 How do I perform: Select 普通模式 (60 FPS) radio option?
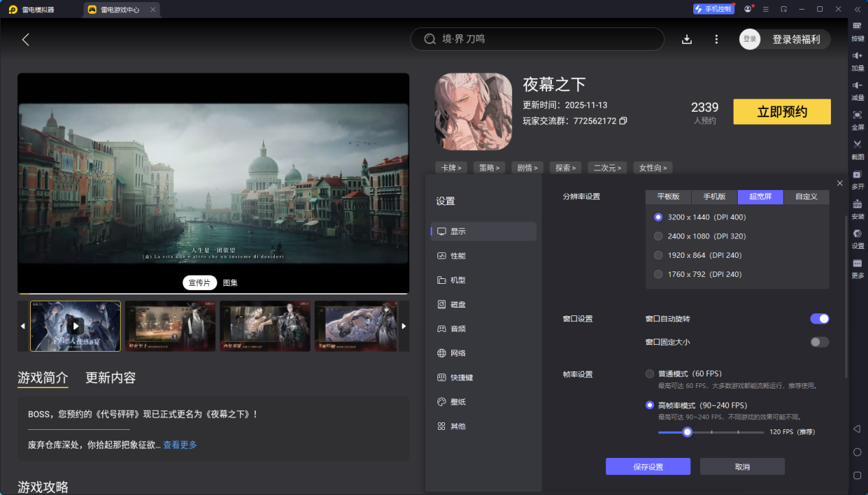coord(649,374)
